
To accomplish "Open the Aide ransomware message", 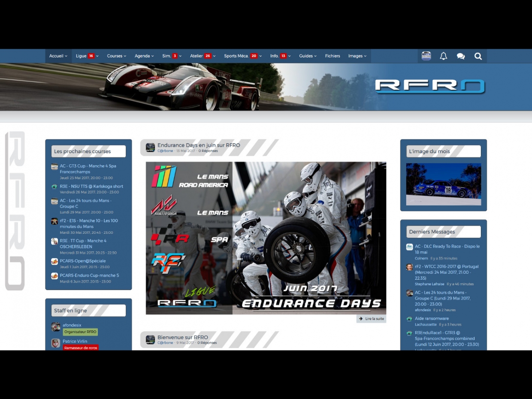I will (x=432, y=319).
